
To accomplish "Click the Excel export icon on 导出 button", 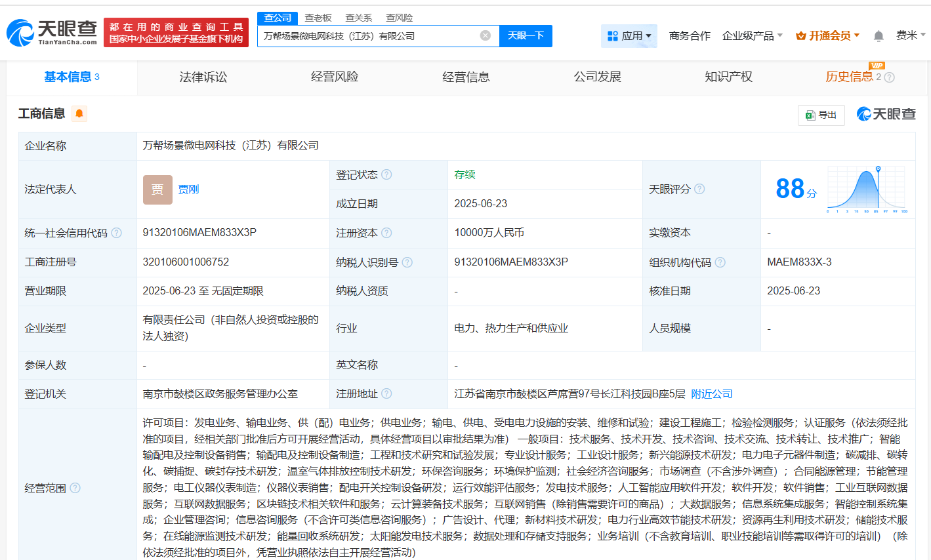I will pyautogui.click(x=812, y=115).
